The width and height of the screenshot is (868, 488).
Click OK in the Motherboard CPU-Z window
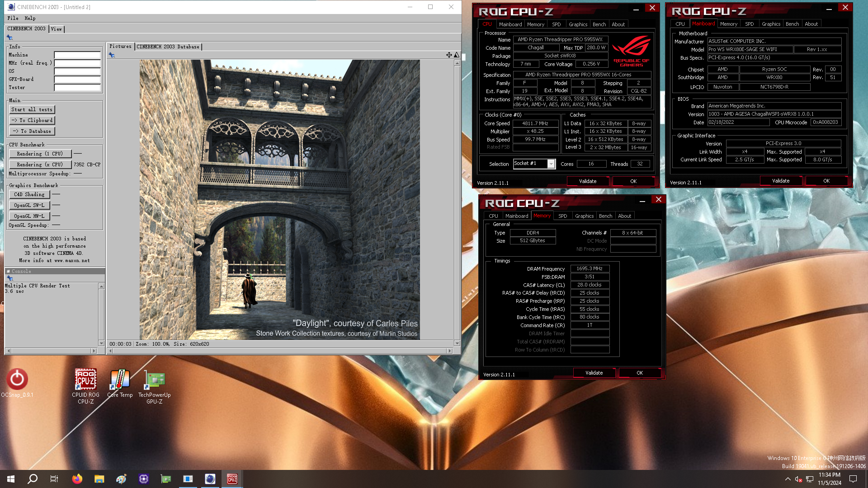click(826, 181)
